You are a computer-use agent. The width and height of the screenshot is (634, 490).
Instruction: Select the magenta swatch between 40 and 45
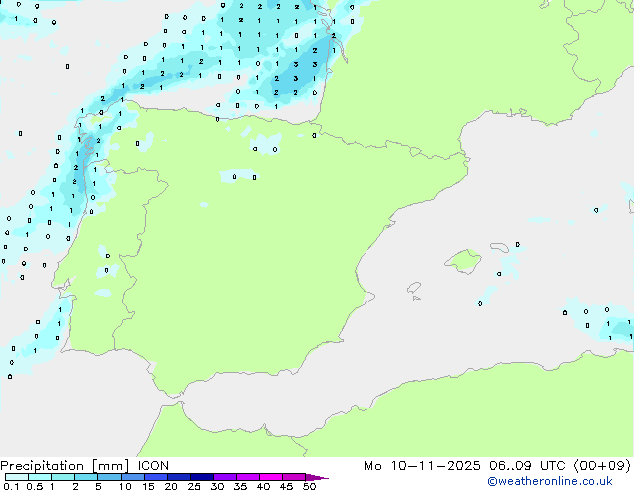pyautogui.click(x=271, y=477)
